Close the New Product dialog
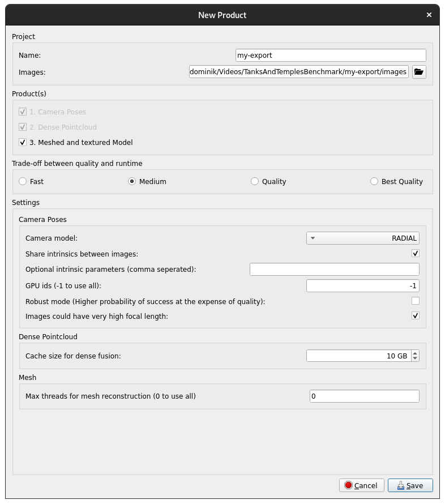Screen dimensions: 445x504 (x=429, y=15)
